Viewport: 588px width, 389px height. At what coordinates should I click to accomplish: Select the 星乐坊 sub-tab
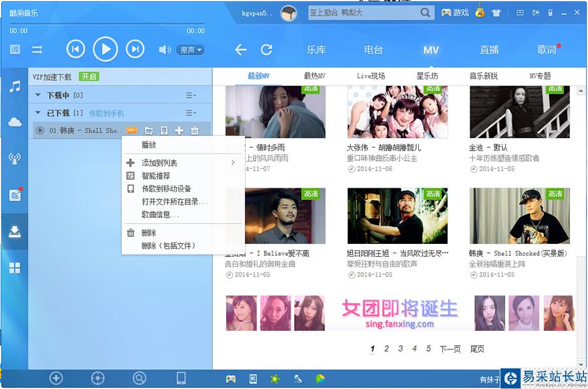tap(427, 76)
